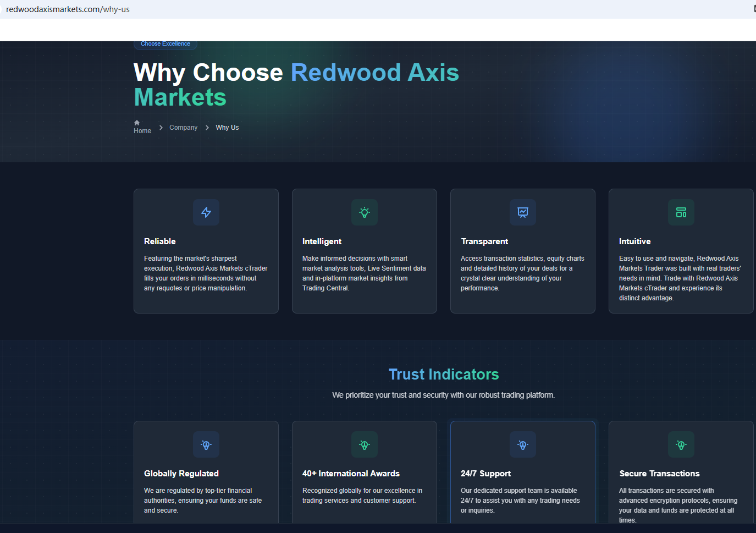
Task: Click the blue icon above Globally Regulated
Action: [206, 444]
